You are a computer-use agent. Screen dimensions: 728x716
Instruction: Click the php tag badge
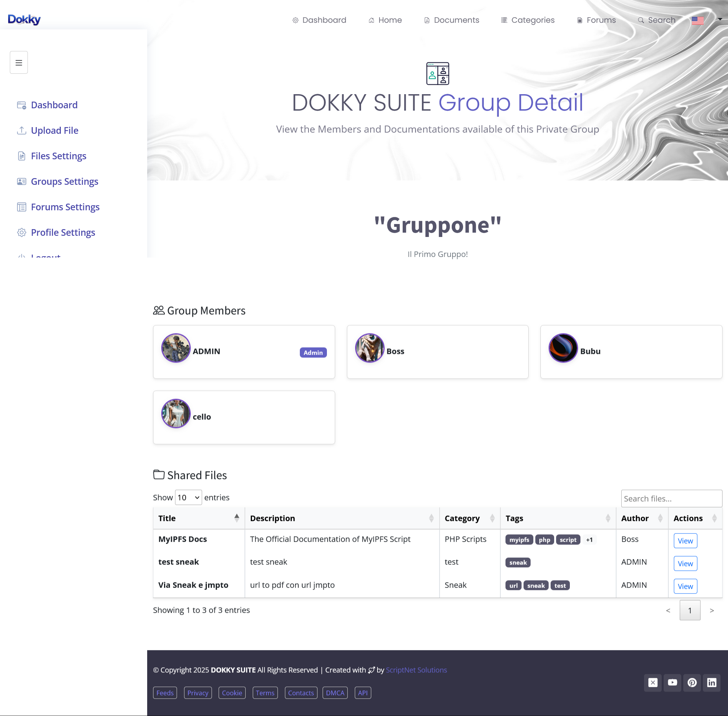(544, 540)
